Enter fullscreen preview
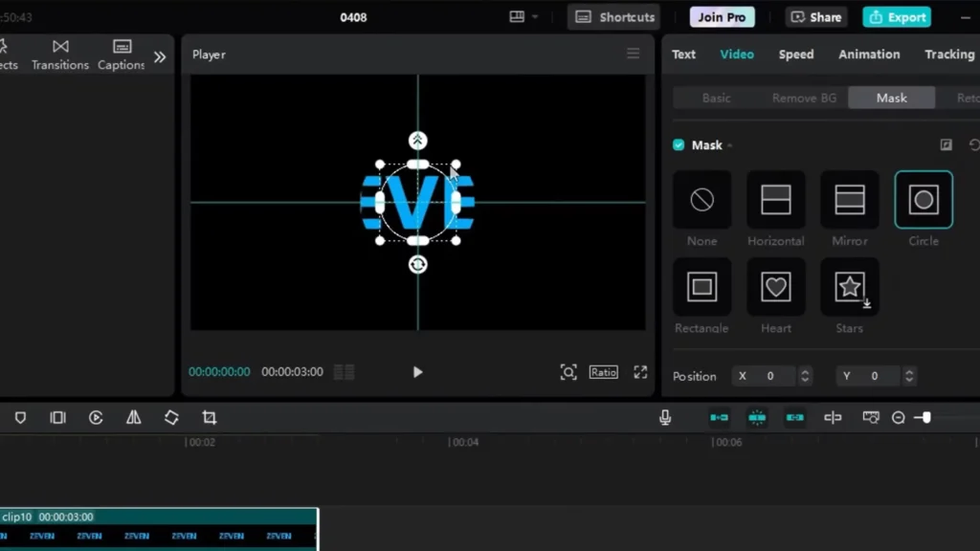 (640, 372)
